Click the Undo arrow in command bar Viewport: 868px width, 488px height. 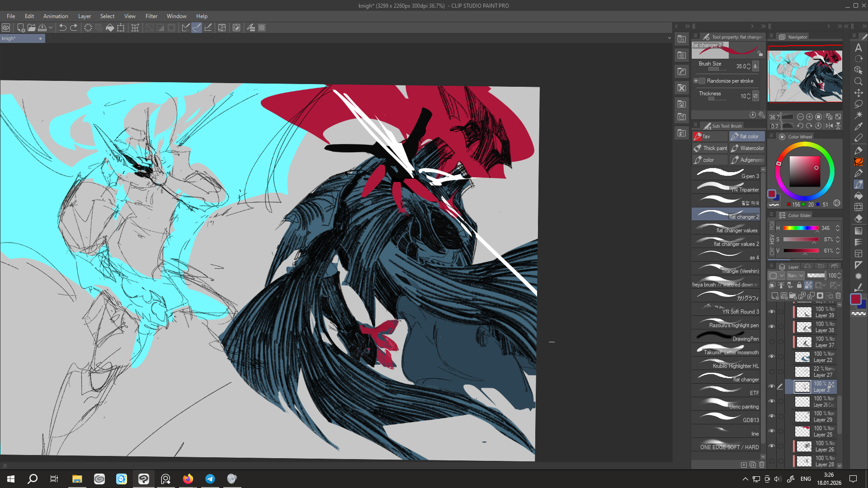[63, 28]
